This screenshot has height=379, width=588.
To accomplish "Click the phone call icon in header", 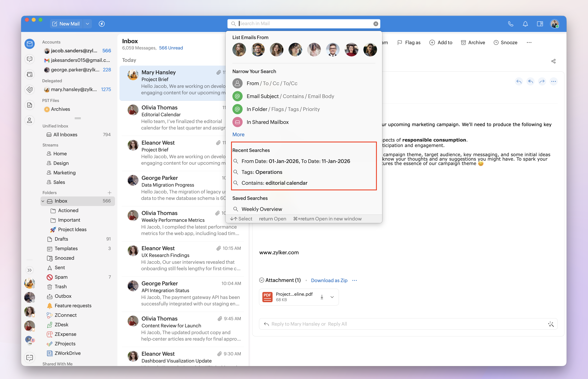I will click(511, 24).
